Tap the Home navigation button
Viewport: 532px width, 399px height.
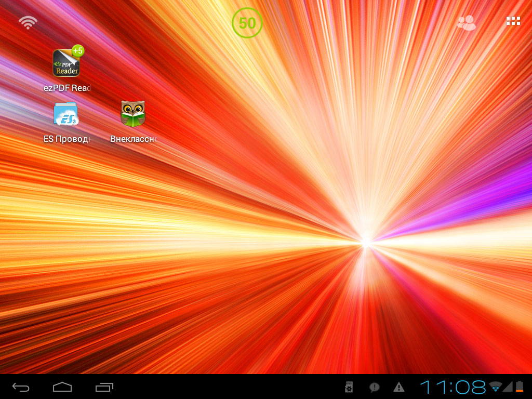coord(62,387)
